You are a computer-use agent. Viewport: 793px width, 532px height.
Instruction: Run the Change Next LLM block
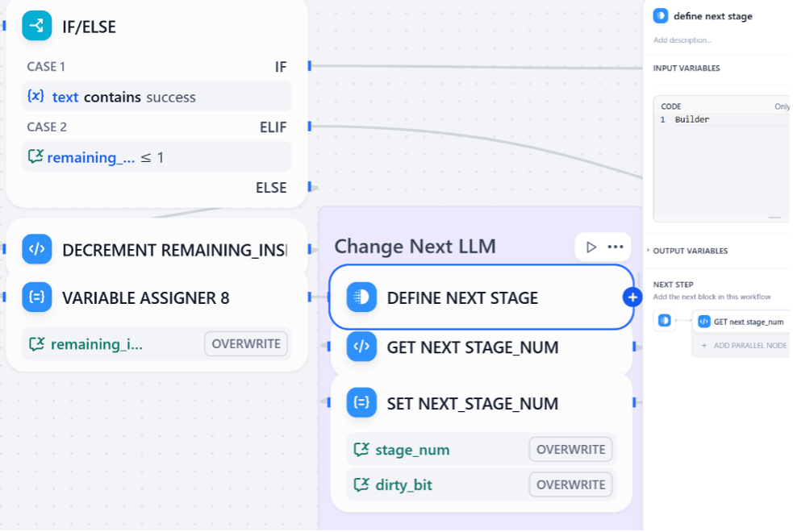[591, 247]
